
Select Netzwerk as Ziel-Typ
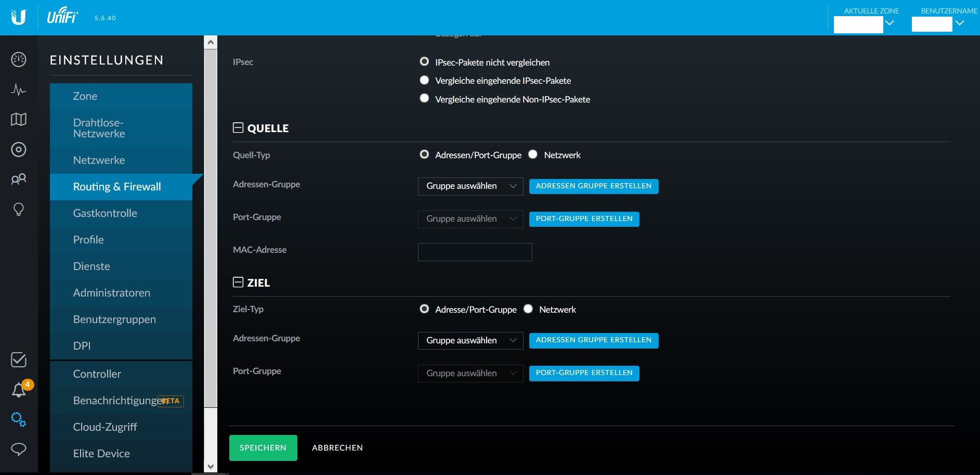(x=528, y=309)
